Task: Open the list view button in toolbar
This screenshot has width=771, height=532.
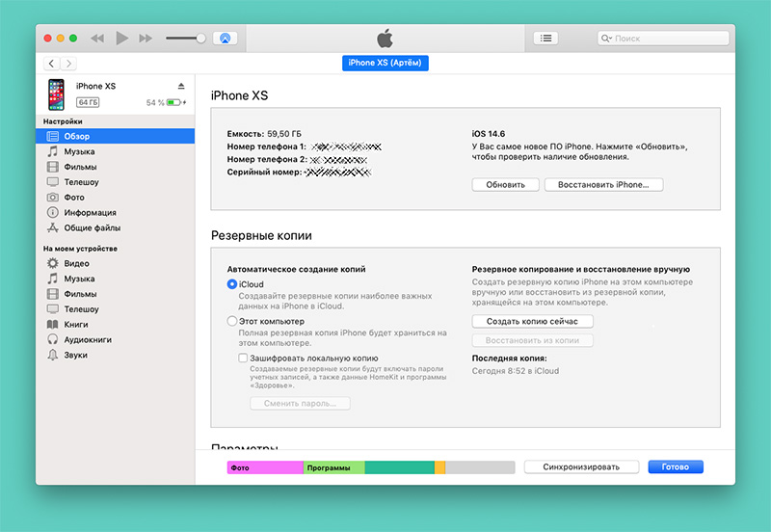Action: pos(545,39)
